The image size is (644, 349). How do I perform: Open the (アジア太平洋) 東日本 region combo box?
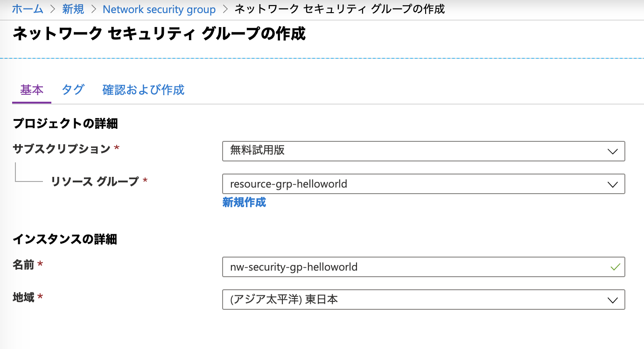[424, 300]
